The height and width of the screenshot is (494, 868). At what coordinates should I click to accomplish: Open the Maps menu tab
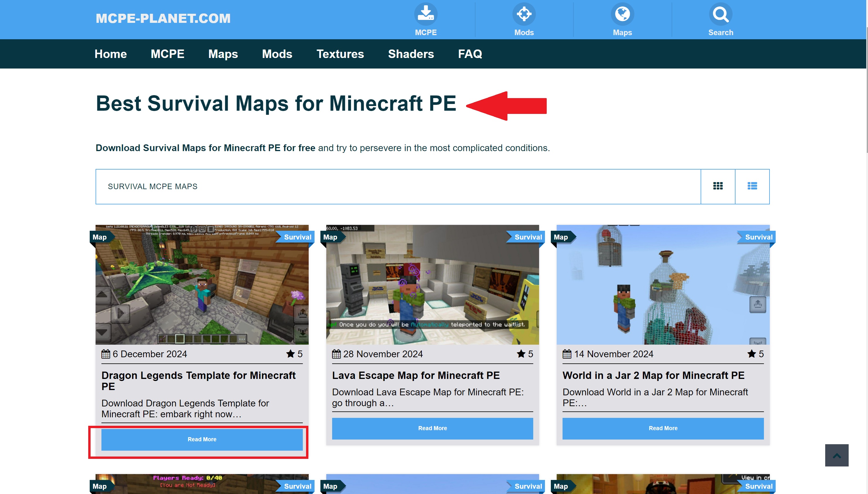222,54
